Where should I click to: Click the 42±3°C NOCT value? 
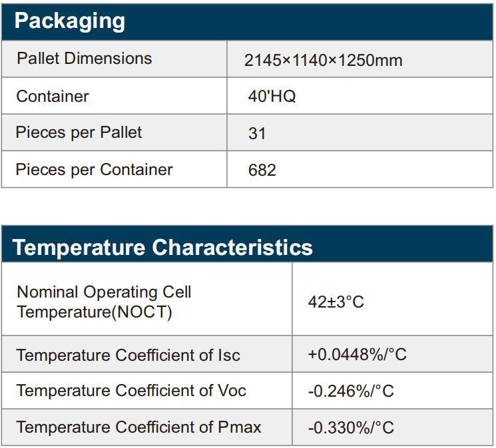[336, 302]
